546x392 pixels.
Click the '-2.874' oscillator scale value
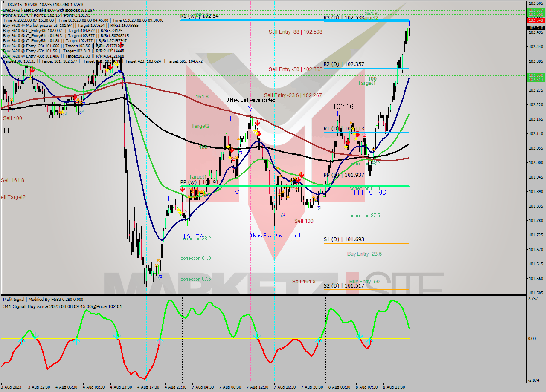(x=534, y=380)
